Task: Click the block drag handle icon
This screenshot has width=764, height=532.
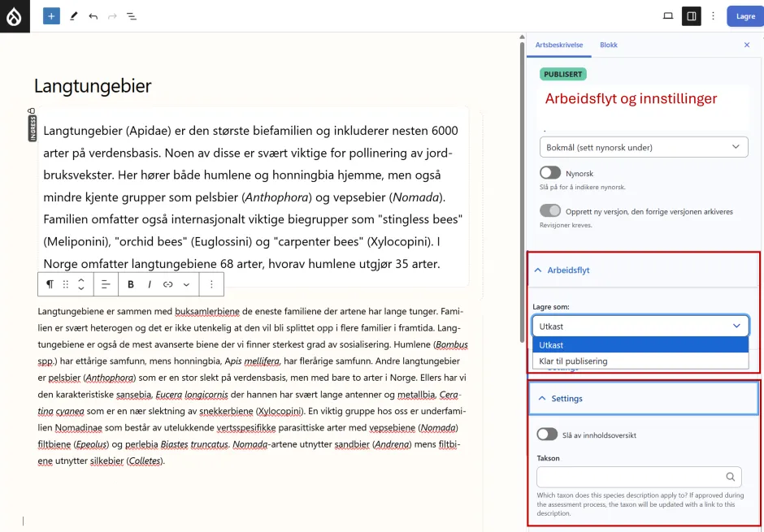Action: pyautogui.click(x=66, y=284)
